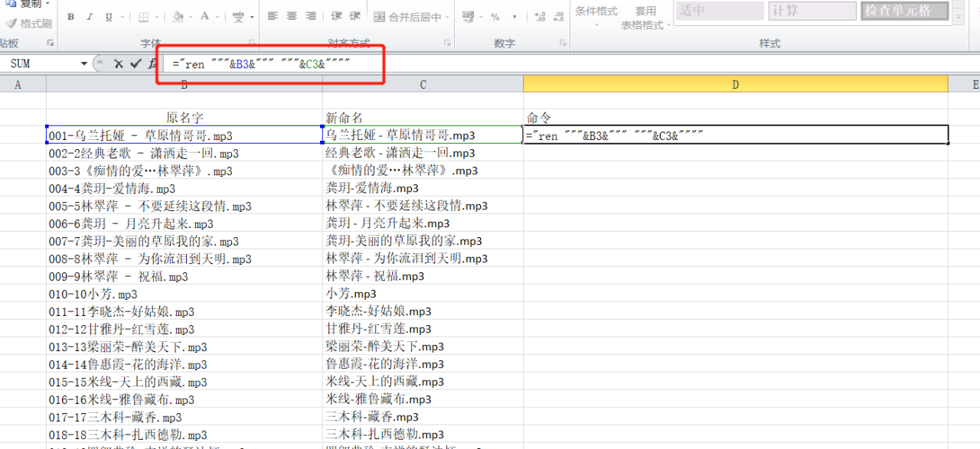Click cell D3 containing the ren formula
Viewport: 980px width, 449px height.
click(x=736, y=135)
